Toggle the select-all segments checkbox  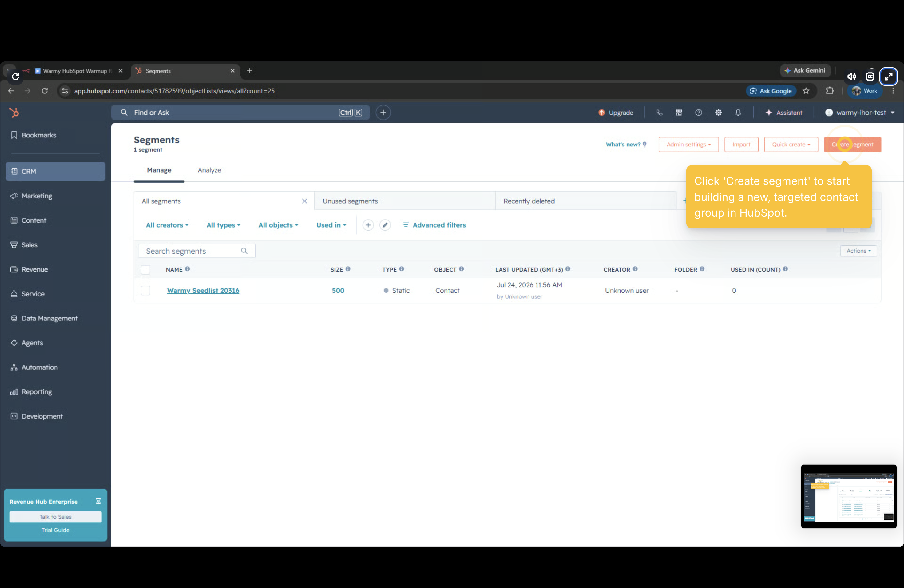click(x=145, y=270)
